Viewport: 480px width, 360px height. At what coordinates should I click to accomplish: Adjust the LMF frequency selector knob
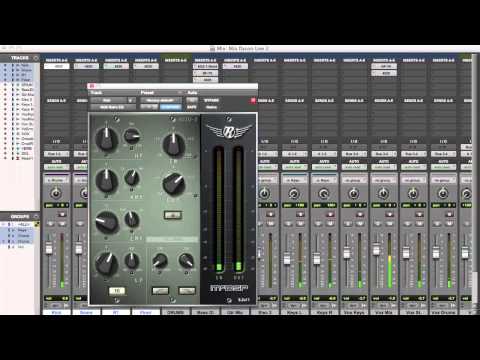coord(132,219)
